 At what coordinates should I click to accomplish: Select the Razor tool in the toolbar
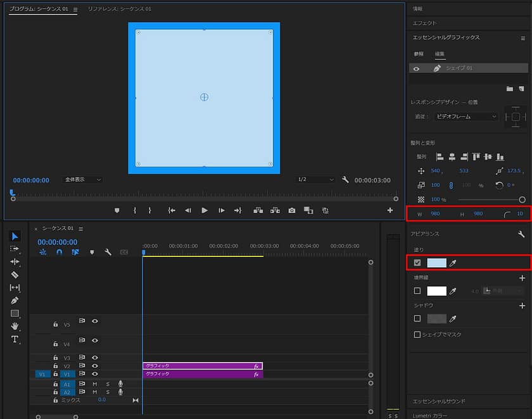[15, 275]
